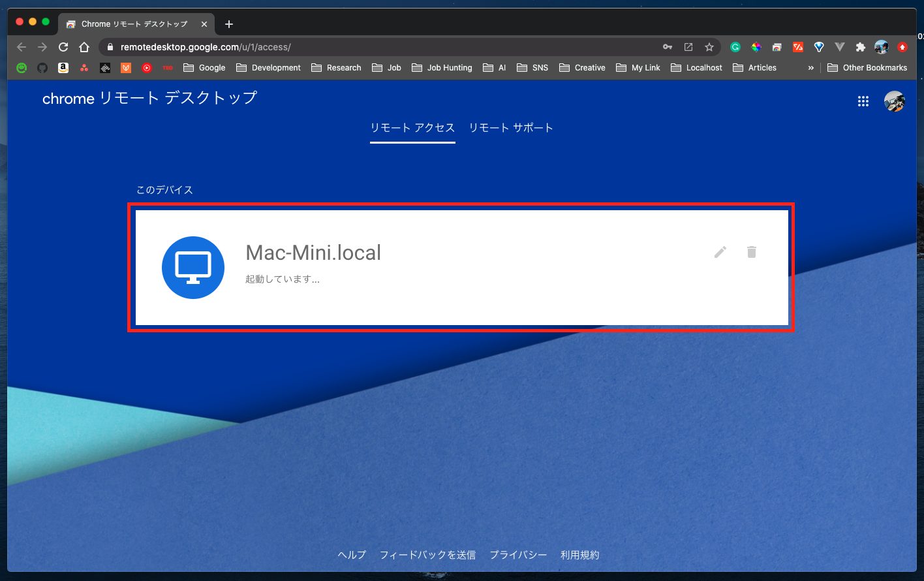Screen dimensions: 924x581
Task: Open the My Link bookmarks folder
Action: [x=638, y=67]
